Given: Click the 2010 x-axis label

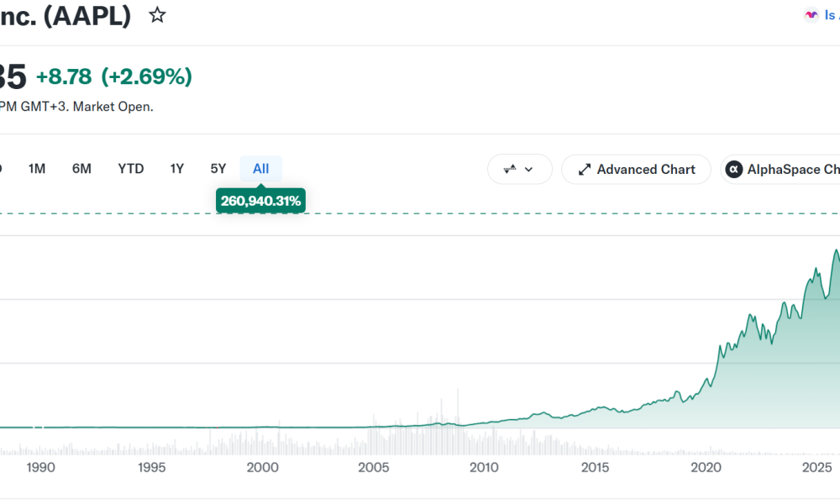Looking at the screenshot, I should [485, 468].
